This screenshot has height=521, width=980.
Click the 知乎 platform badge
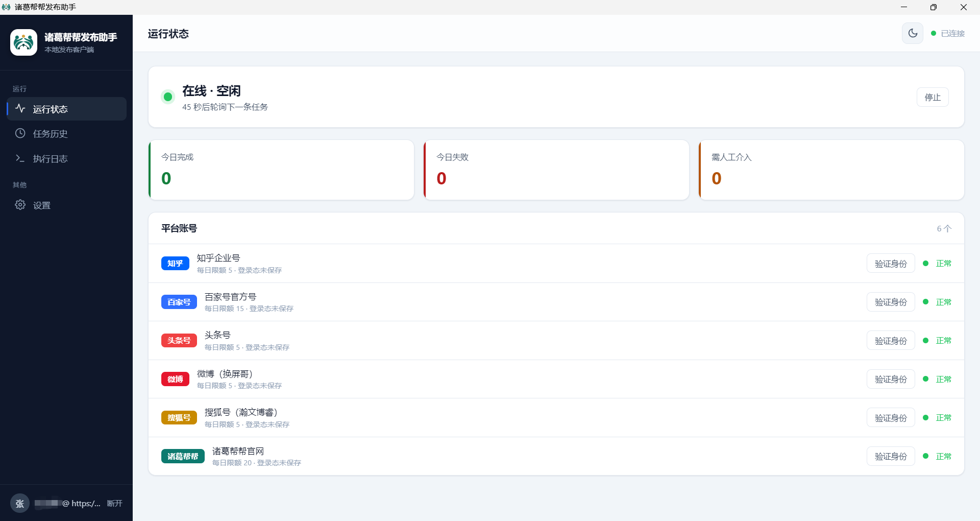175,264
